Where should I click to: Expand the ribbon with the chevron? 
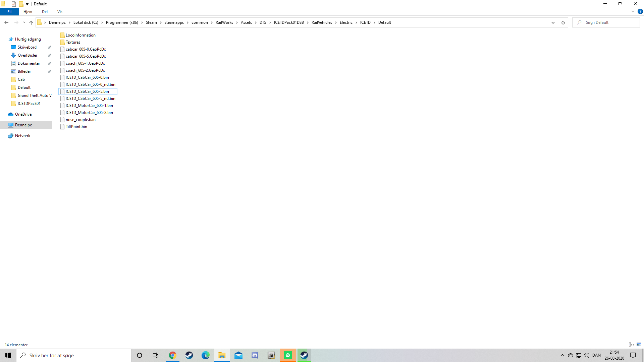pyautogui.click(x=633, y=11)
